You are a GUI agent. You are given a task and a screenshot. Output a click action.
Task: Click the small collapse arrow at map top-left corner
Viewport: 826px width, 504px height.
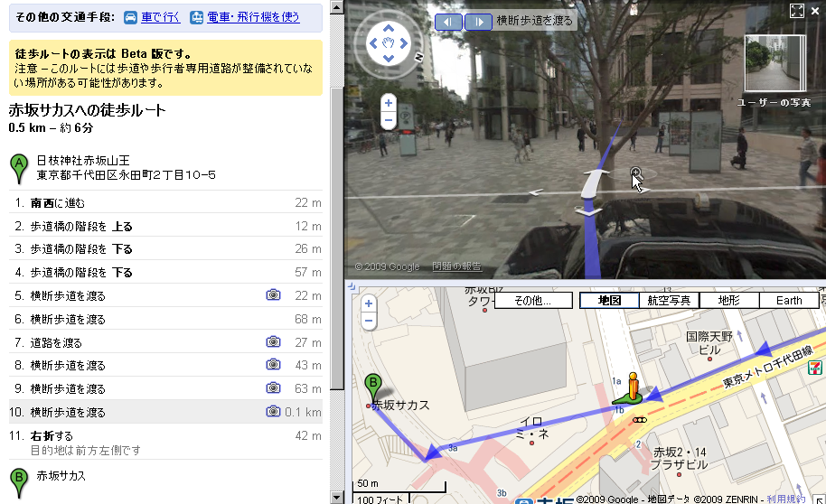(x=352, y=286)
